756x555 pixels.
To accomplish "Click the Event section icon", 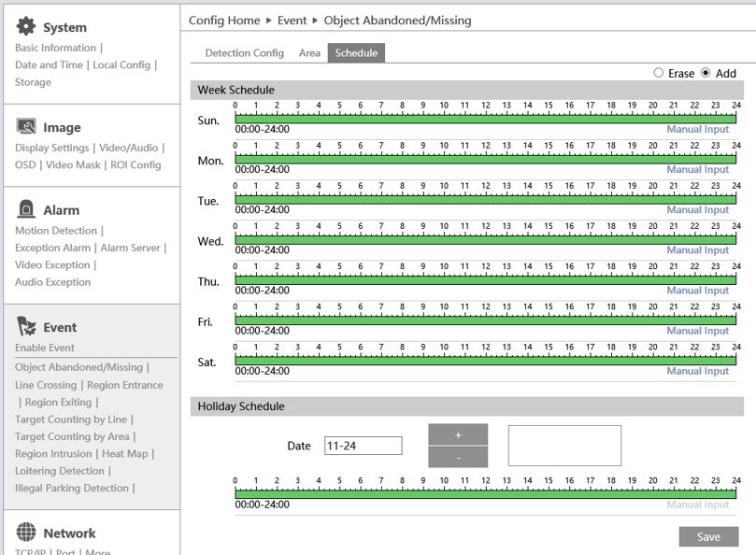I will [x=26, y=326].
